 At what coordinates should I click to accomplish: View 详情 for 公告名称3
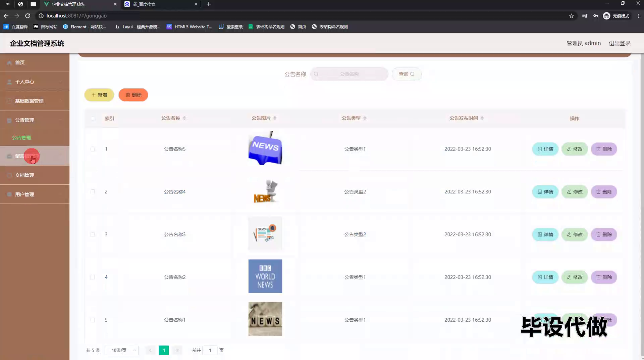point(545,234)
